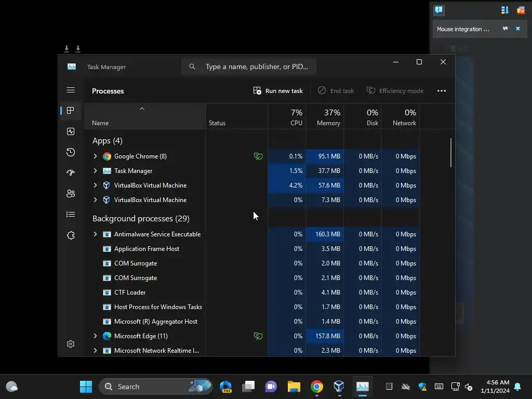
Task: Open the App history sidebar icon
Action: click(x=71, y=152)
